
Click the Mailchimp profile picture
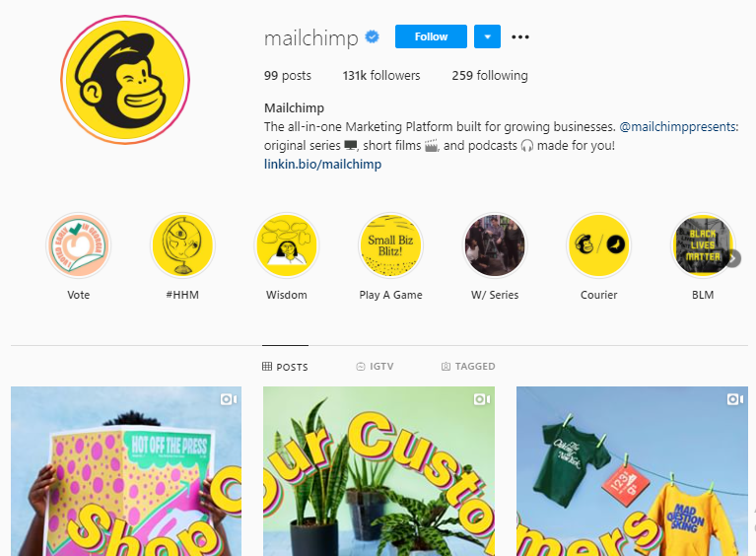(x=125, y=80)
